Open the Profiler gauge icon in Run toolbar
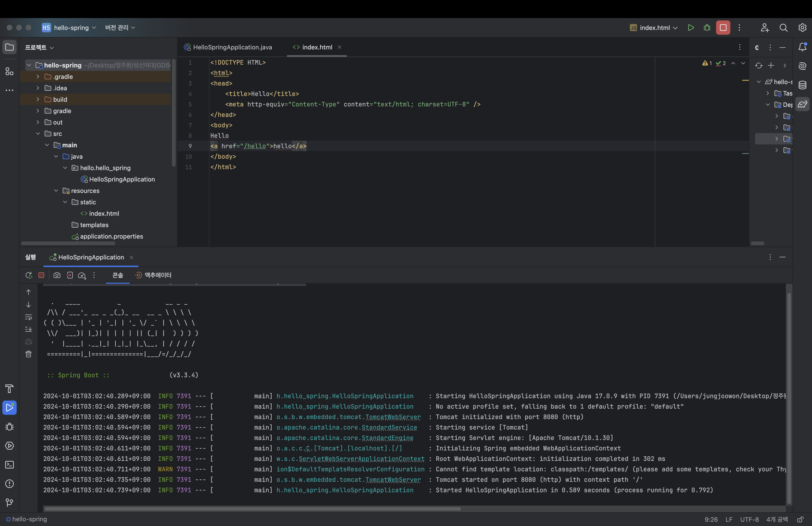 [x=82, y=275]
